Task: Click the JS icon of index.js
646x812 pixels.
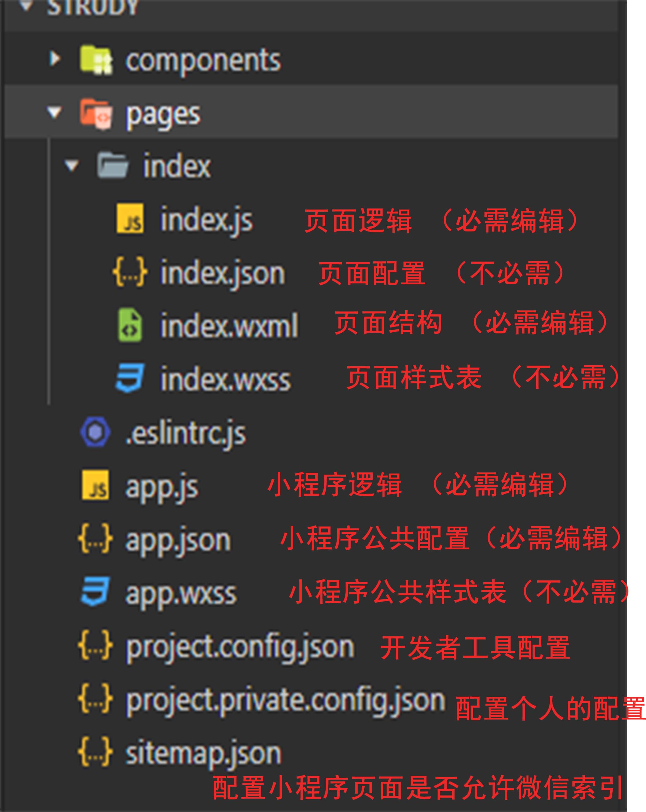Action: click(x=130, y=218)
